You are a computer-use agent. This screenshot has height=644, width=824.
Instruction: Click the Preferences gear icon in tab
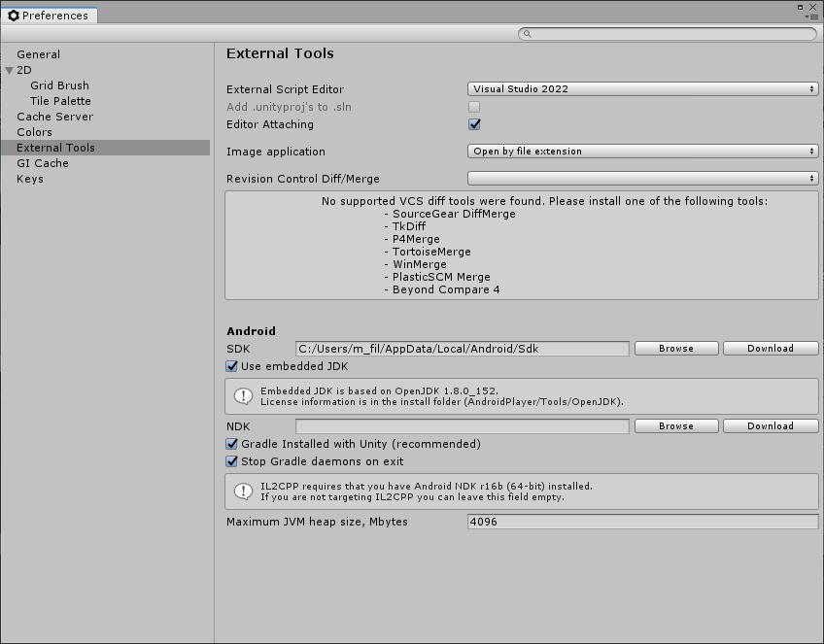pos(14,16)
